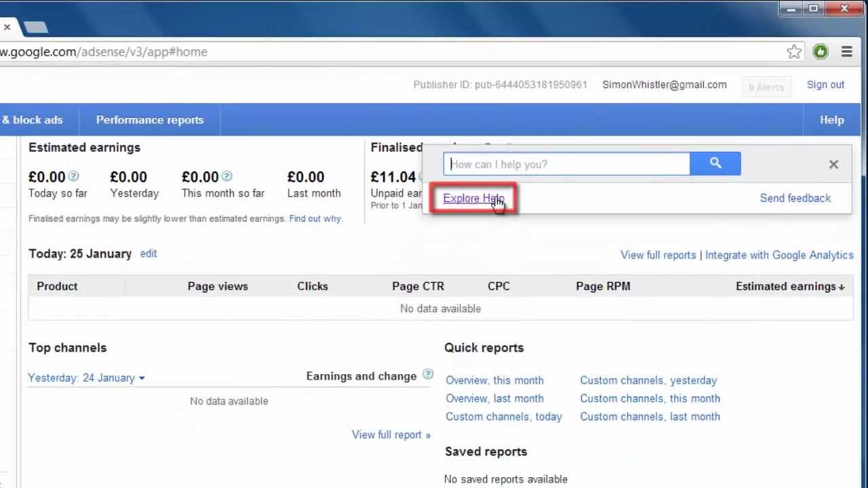This screenshot has height=488, width=868.
Task: Open the Performance reports tab
Action: click(150, 120)
